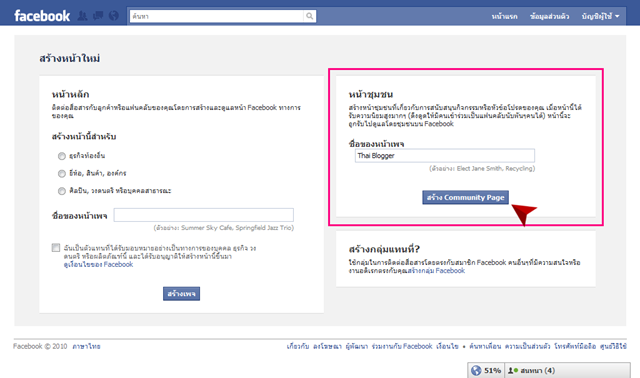Tick the official representative checkbox
Screen dimensions: 640x378
pos(56,248)
